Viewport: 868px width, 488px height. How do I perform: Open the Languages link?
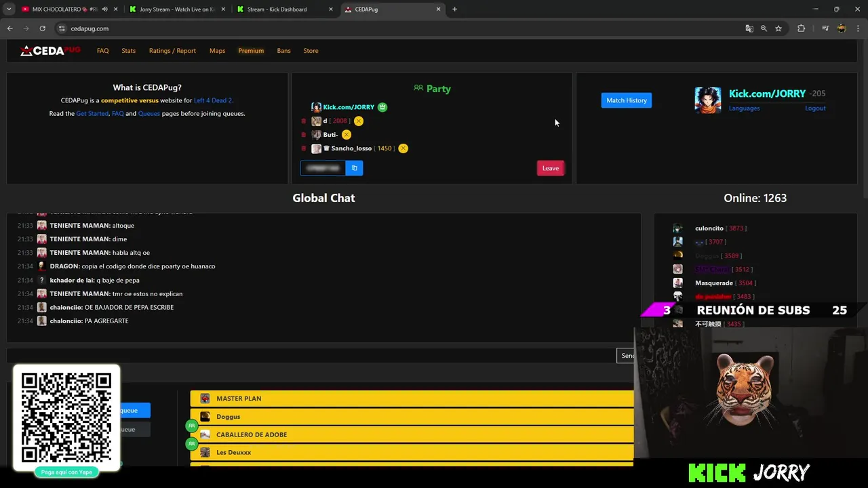[745, 108]
